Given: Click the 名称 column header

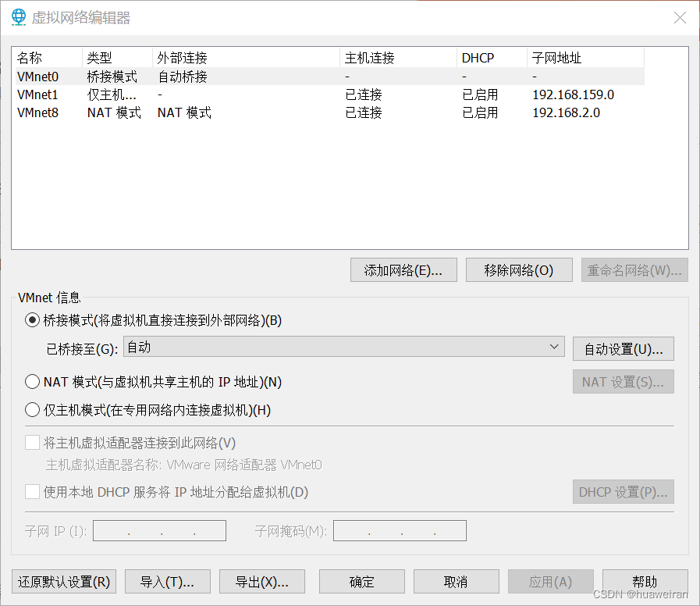Looking at the screenshot, I should click(x=47, y=58).
